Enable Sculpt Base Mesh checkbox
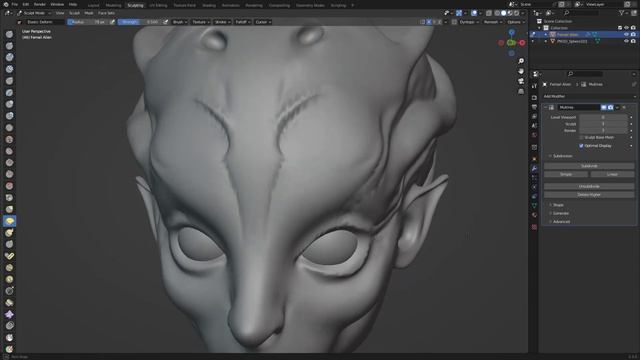Image resolution: width=640 pixels, height=360 pixels. pos(581,138)
